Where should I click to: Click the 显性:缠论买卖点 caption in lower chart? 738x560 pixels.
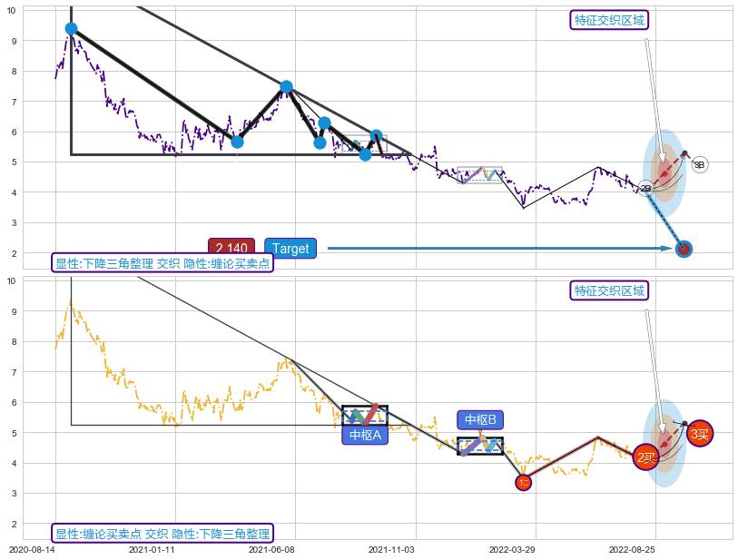click(162, 534)
